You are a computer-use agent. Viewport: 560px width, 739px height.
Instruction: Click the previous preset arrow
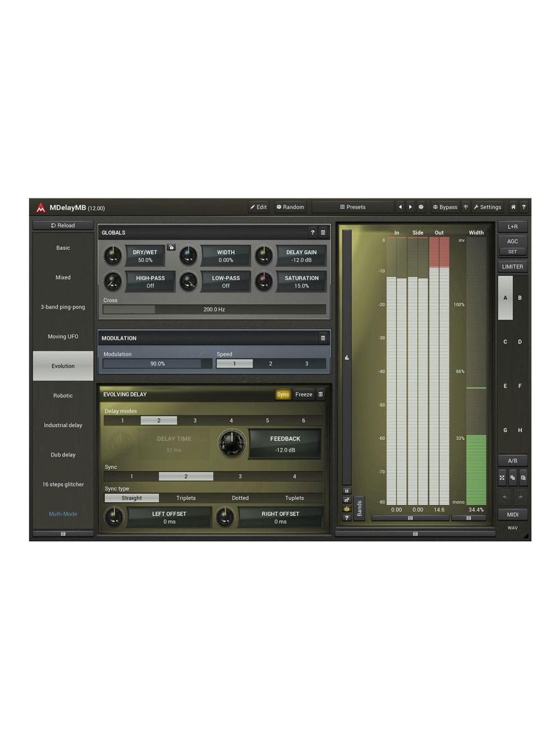coord(400,207)
